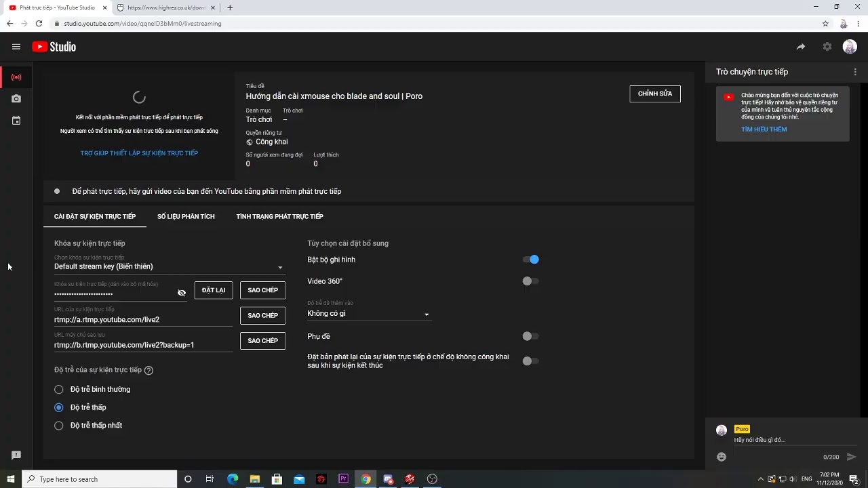Open the YouTube Studio hamburger menu
The width and height of the screenshot is (868, 488).
16,47
